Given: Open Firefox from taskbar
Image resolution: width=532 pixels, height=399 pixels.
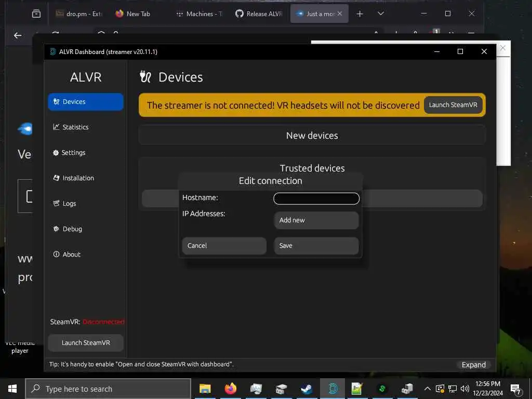Looking at the screenshot, I should point(230,389).
